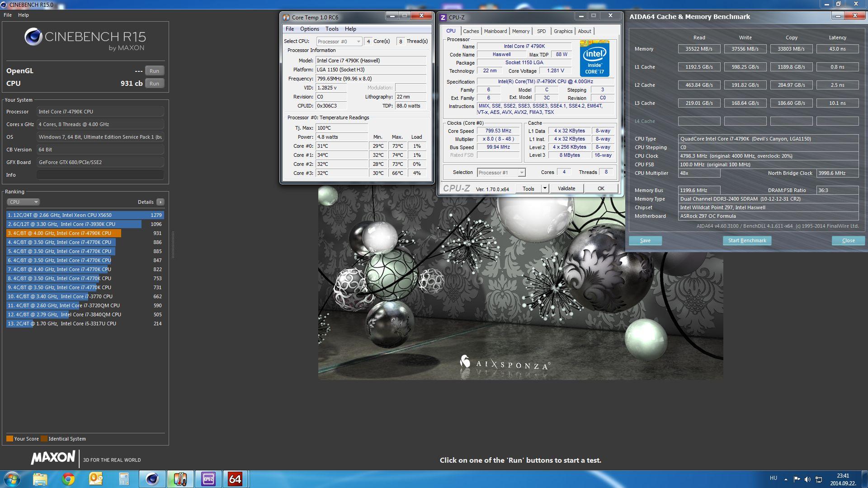Click the Intel Core i7 logo in CPU-Z
This screenshot has height=488, width=868.
pyautogui.click(x=594, y=58)
